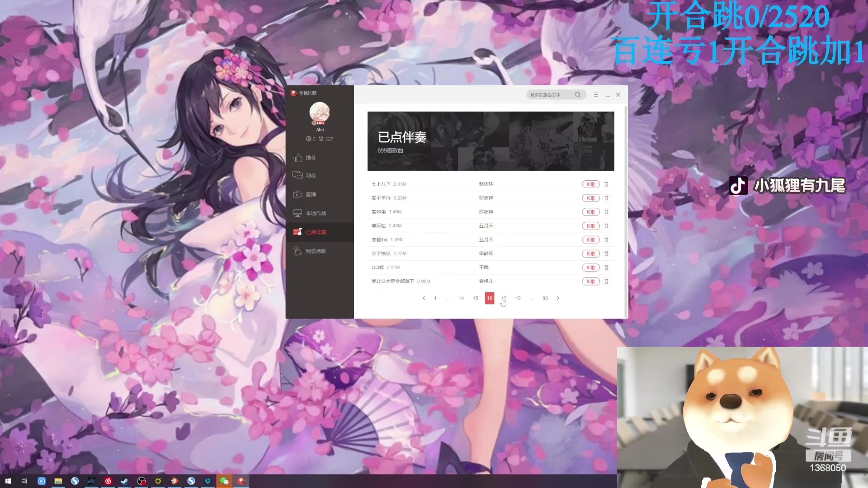Delete 七上八下 with trash icon
The width and height of the screenshot is (868, 488).
607,184
